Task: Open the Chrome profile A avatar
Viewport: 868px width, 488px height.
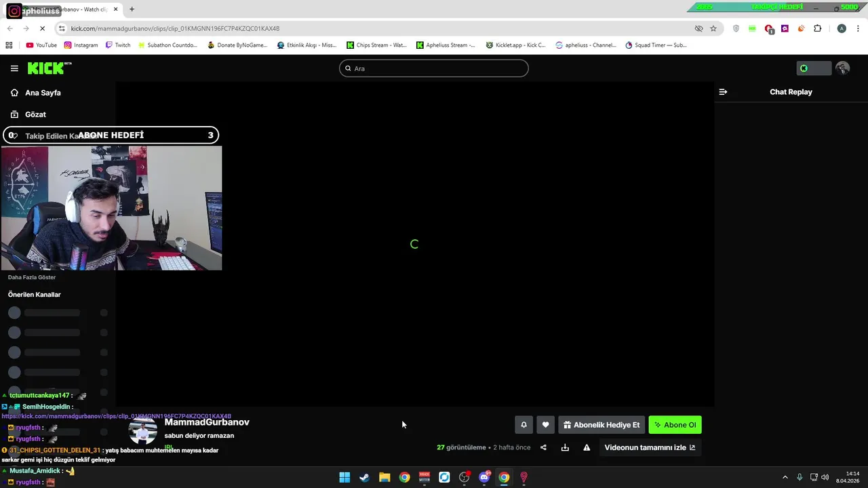Action: coord(842,28)
